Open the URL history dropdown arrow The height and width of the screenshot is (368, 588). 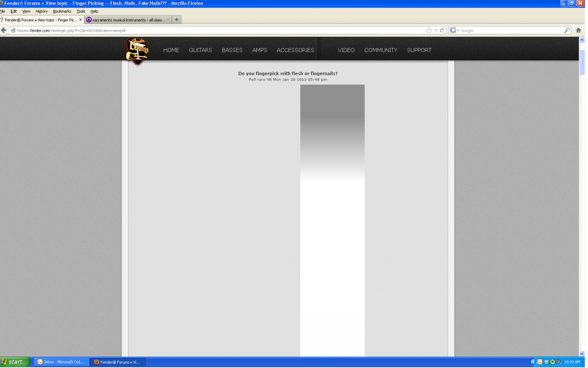click(x=436, y=30)
